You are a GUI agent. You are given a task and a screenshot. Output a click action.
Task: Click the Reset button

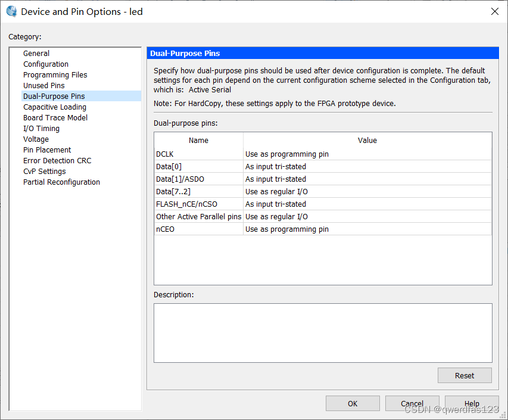click(x=465, y=375)
